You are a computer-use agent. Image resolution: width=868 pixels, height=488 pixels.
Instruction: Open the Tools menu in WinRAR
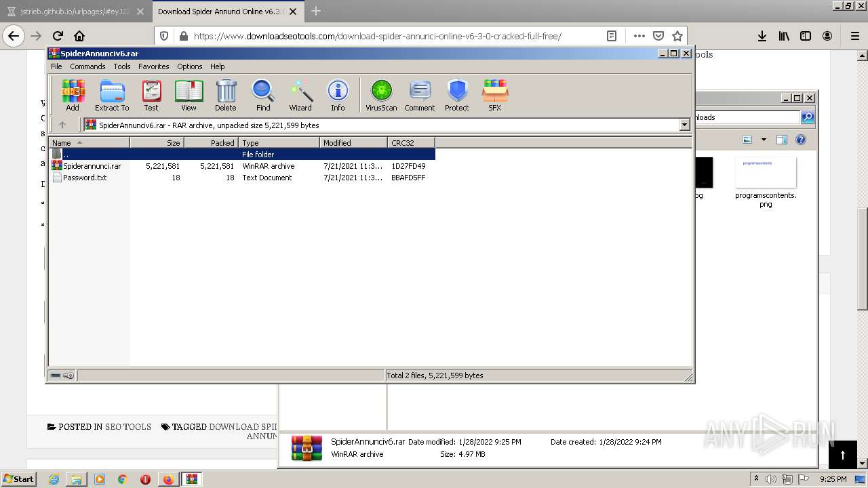tap(122, 66)
